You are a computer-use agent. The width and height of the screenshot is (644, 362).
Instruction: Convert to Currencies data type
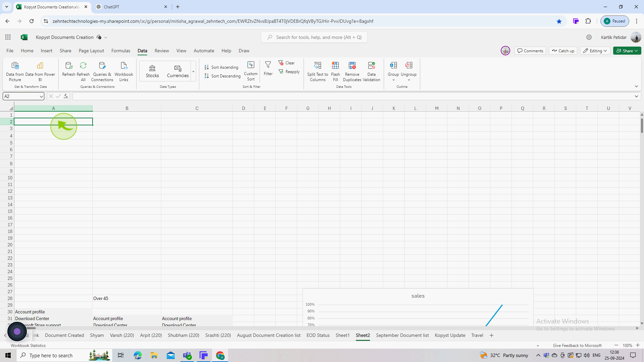pos(178,71)
